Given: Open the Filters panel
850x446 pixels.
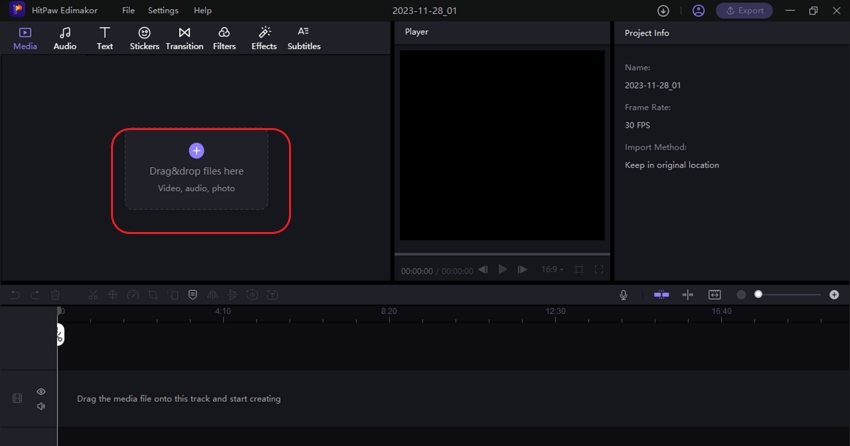Looking at the screenshot, I should click(224, 38).
